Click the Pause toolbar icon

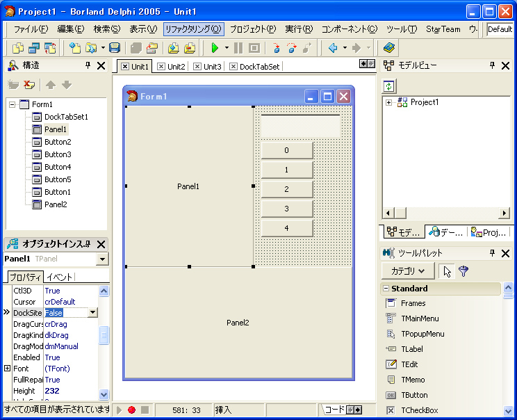click(238, 48)
